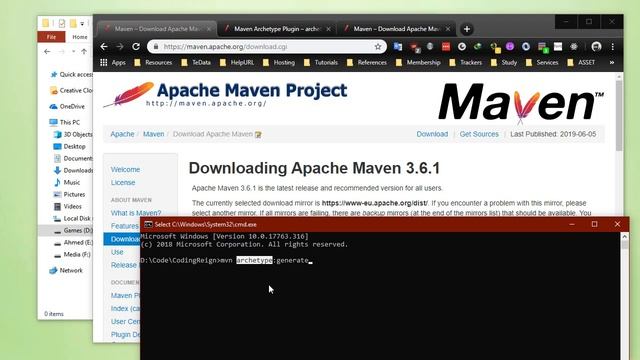This screenshot has width=640, height=360.
Task: Click Explorer's up directory arrow
Action: (84, 51)
